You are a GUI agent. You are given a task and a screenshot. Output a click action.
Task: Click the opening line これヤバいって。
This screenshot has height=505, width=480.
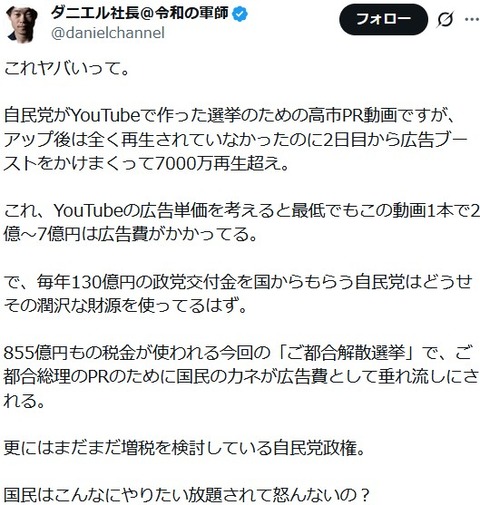click(x=66, y=69)
